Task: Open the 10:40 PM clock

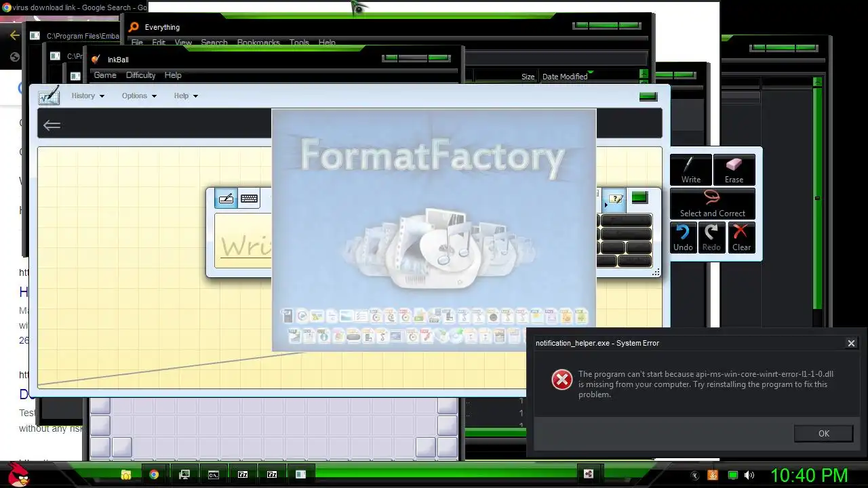Action: click(x=809, y=474)
